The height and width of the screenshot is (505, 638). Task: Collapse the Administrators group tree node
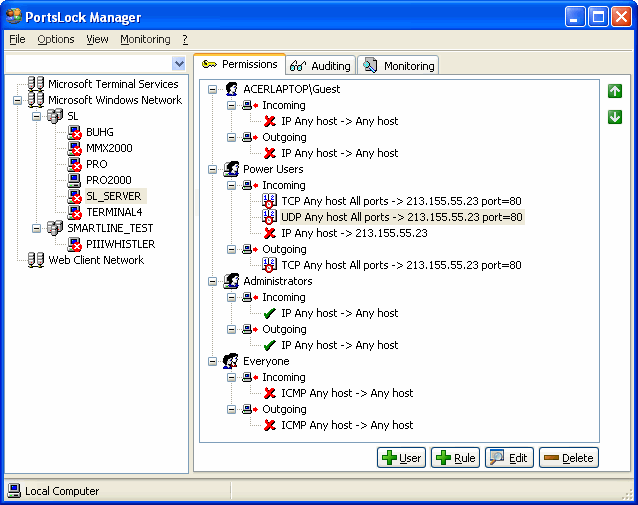click(x=212, y=281)
